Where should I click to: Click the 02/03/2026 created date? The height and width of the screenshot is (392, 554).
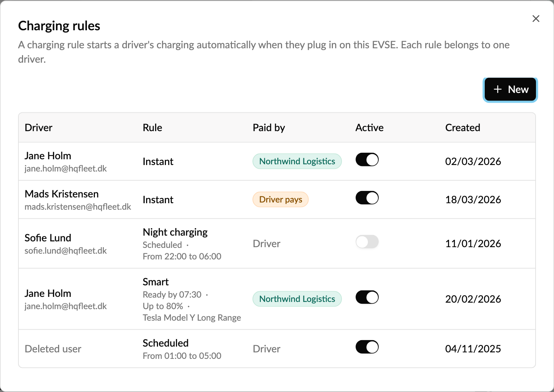[473, 161]
